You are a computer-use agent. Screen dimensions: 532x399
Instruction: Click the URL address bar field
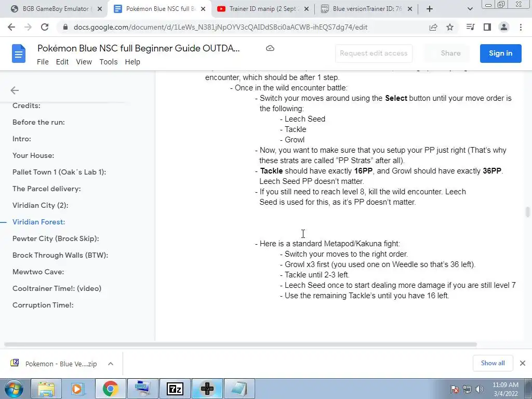(220, 27)
